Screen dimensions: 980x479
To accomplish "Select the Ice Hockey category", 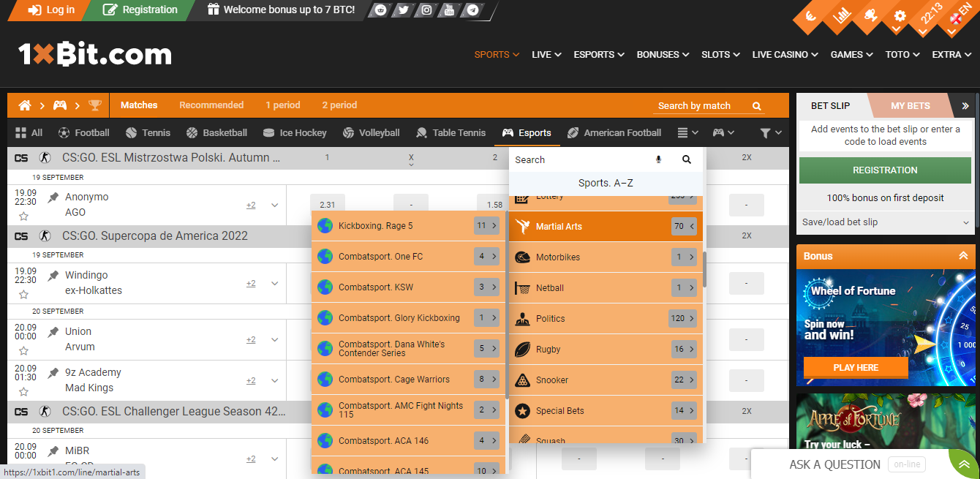I will pyautogui.click(x=295, y=132).
